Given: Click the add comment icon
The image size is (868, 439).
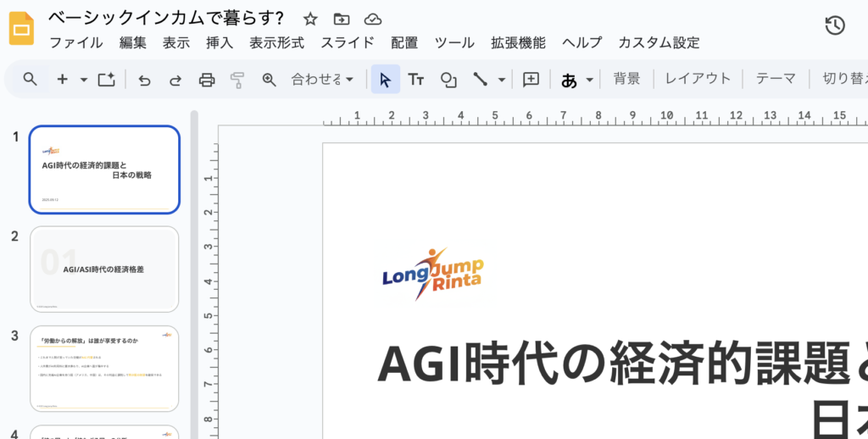Looking at the screenshot, I should click(x=531, y=80).
